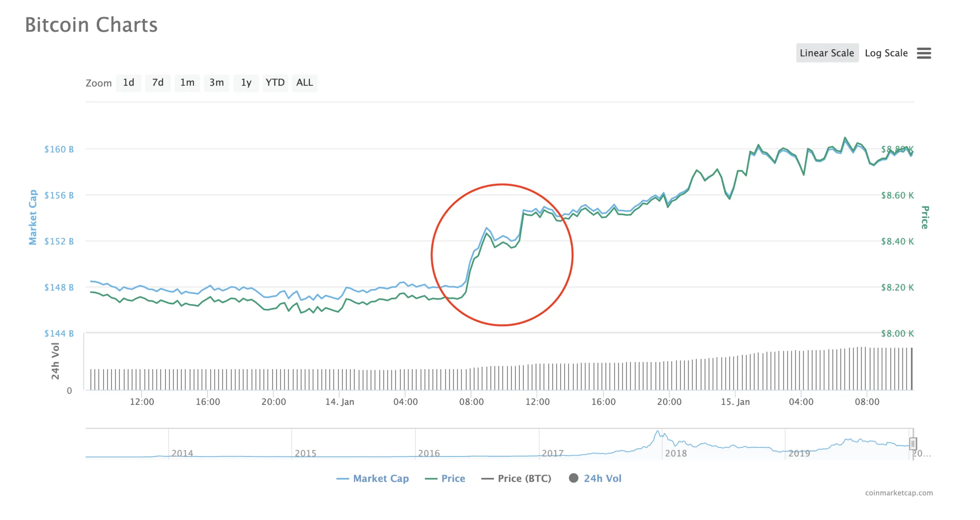980x520 pixels.
Task: Switch to the 7d zoom tab
Action: click(x=158, y=83)
